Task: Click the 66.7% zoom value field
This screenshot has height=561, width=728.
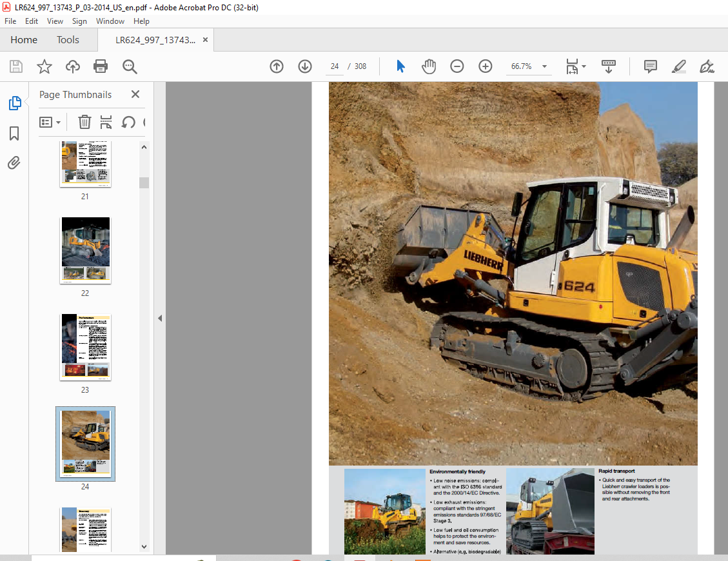Action: click(x=522, y=66)
